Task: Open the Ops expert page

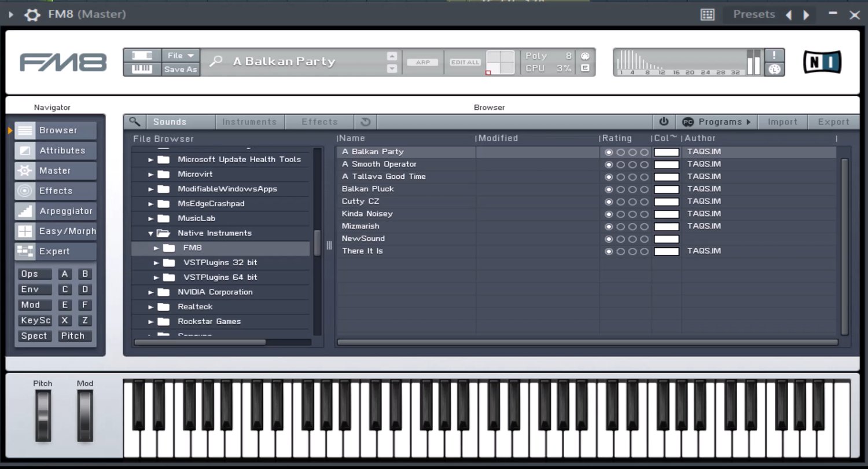Action: click(35, 274)
